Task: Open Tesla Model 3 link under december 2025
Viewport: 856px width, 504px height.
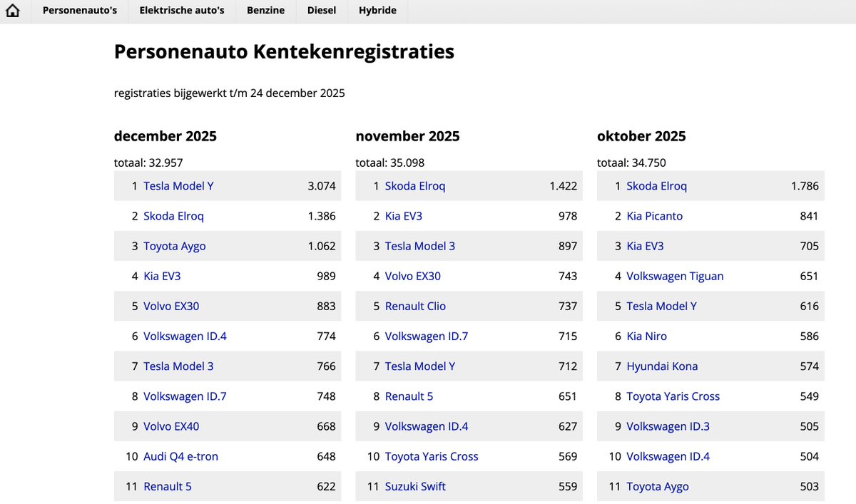Action: pos(178,366)
